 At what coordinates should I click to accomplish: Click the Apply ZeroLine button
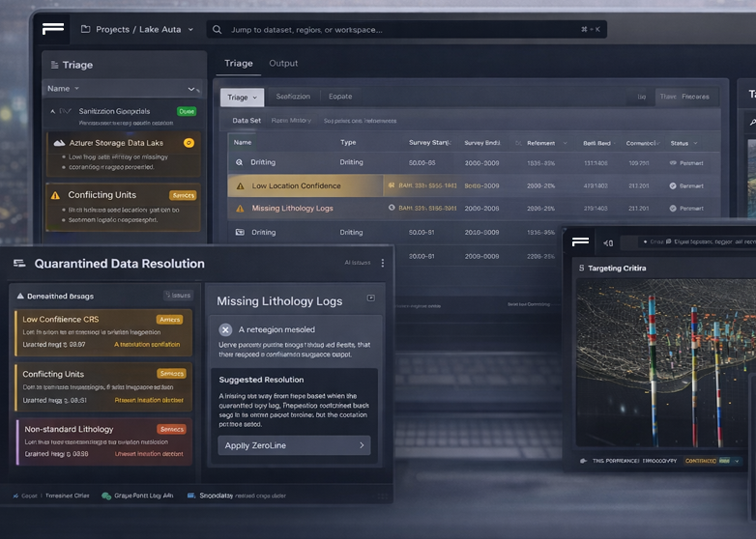(x=294, y=445)
